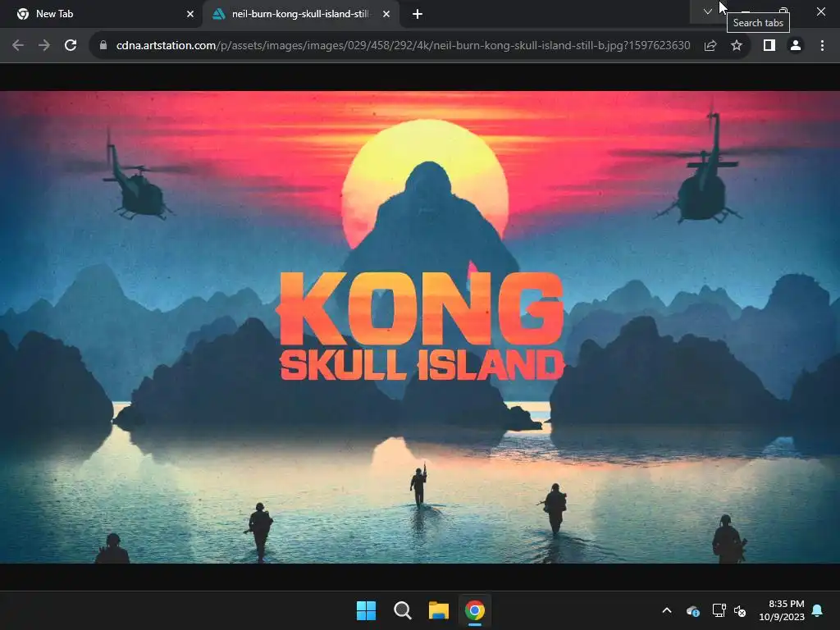Select the neil-burn-kong-skull-island tab
The width and height of the screenshot is (840, 630).
click(301, 14)
